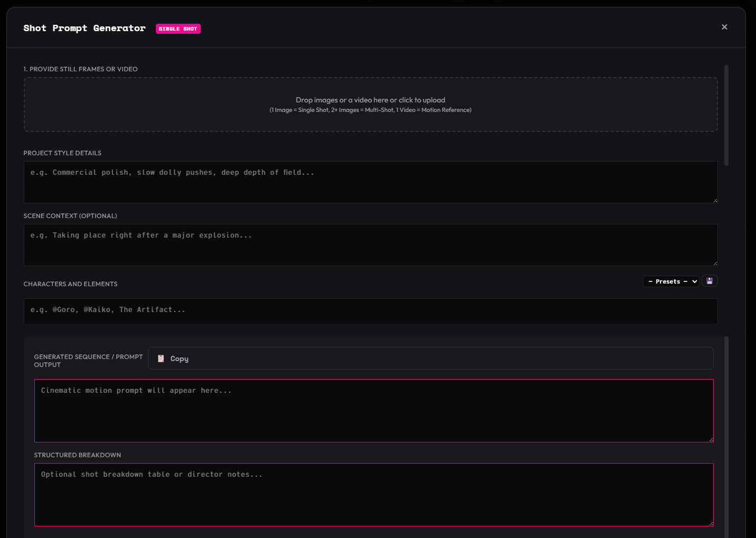
Task: Select the Cinematic motion prompt output box
Action: (374, 411)
